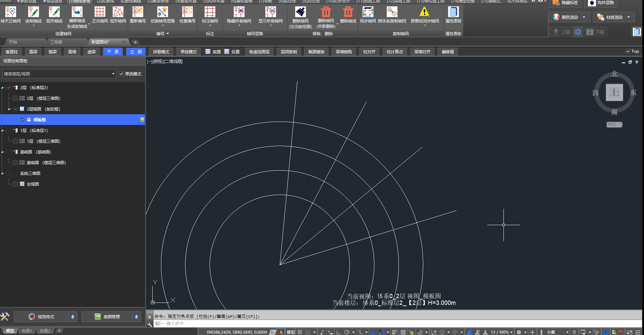Switch to the 布局1 layout tab

tap(27, 331)
